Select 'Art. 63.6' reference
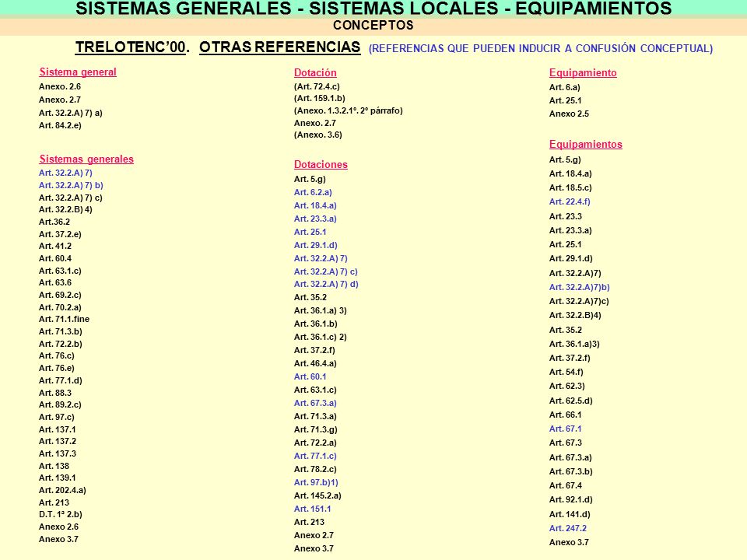Image resolution: width=747 pixels, height=560 pixels. (55, 282)
